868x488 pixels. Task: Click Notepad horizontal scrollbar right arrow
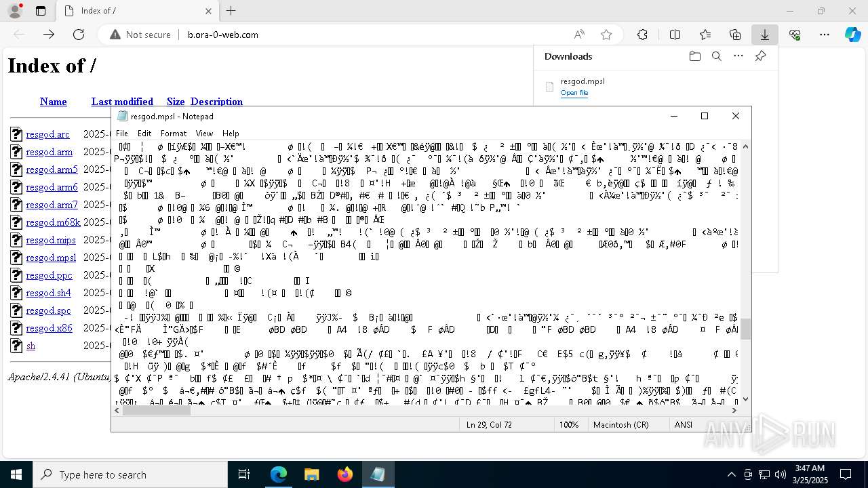coord(735,410)
